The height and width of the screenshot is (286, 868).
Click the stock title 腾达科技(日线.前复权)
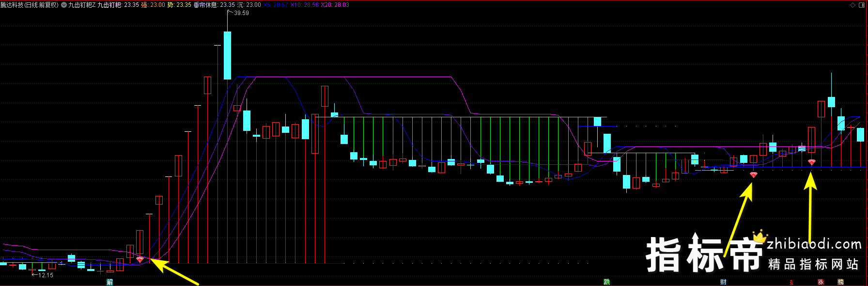click(x=30, y=5)
